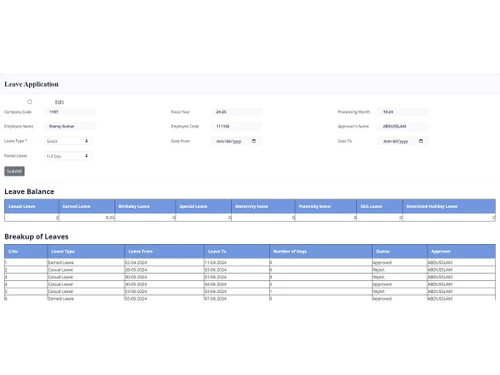Click the Special Leave column header

tap(203, 206)
